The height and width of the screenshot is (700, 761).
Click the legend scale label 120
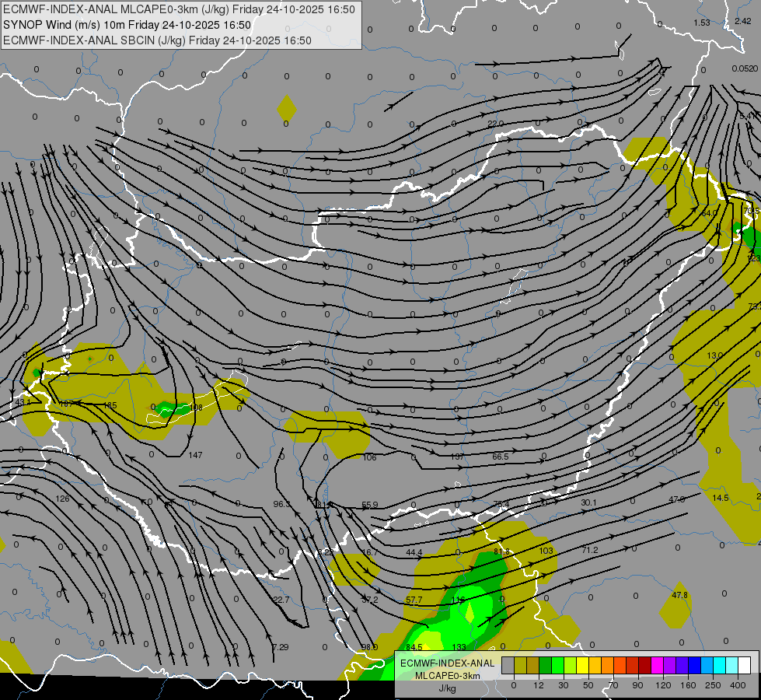tap(664, 685)
